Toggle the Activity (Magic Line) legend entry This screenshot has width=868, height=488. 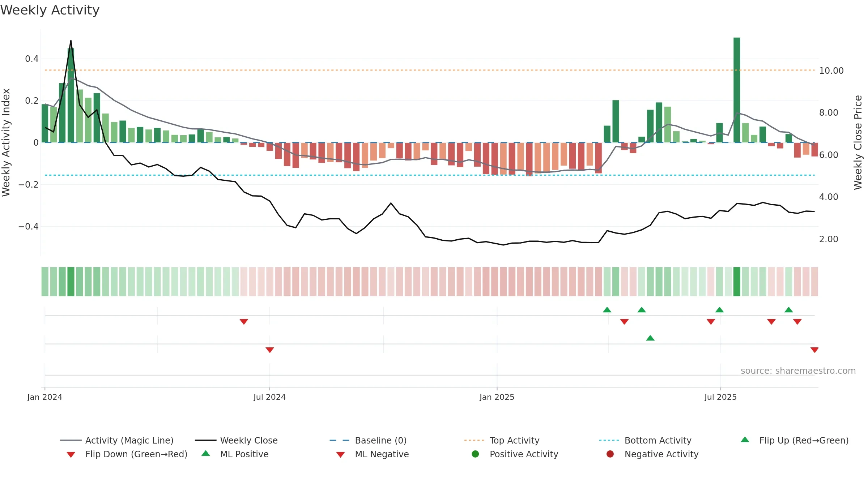[x=117, y=440]
